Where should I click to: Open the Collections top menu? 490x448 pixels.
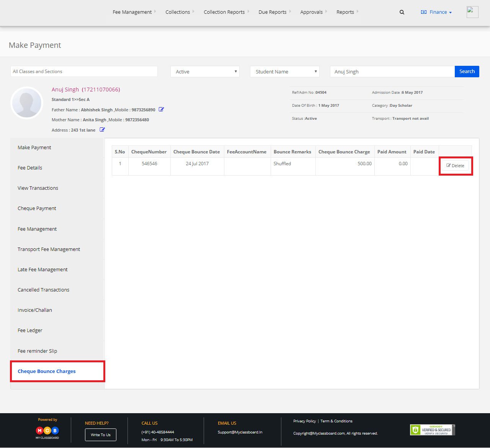(x=178, y=12)
